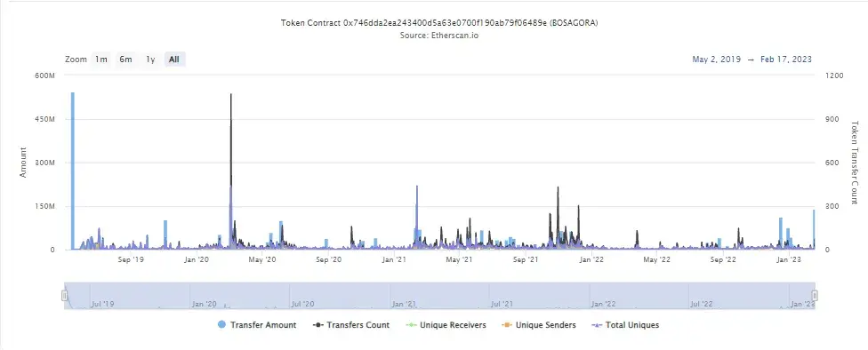Screen dimensions: 868x350
Task: Toggle Total Uniques series in legend
Action: point(625,325)
